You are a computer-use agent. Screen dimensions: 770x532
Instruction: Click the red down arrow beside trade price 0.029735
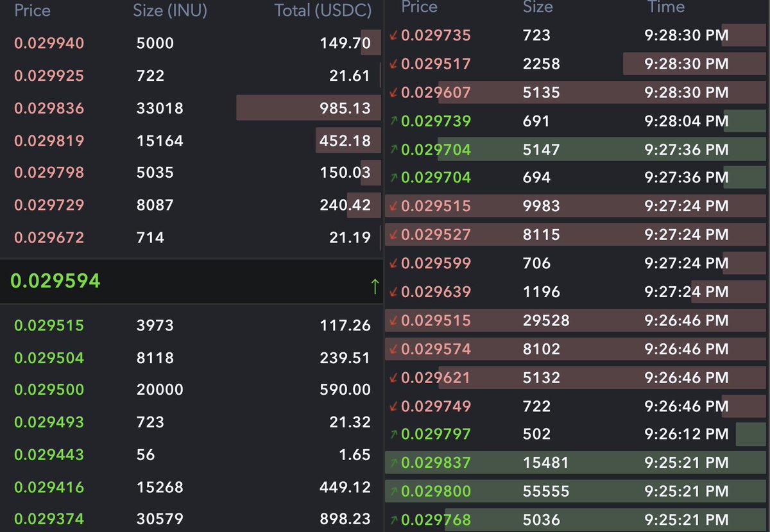click(x=393, y=36)
